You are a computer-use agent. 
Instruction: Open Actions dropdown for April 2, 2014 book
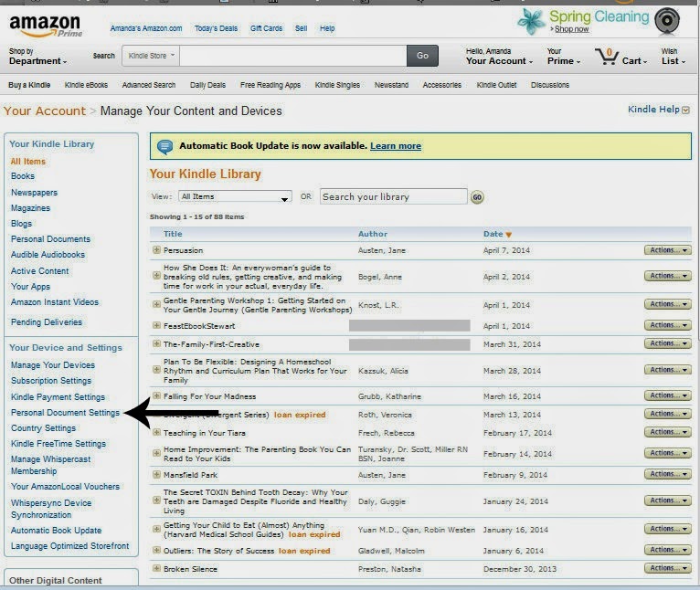(668, 276)
